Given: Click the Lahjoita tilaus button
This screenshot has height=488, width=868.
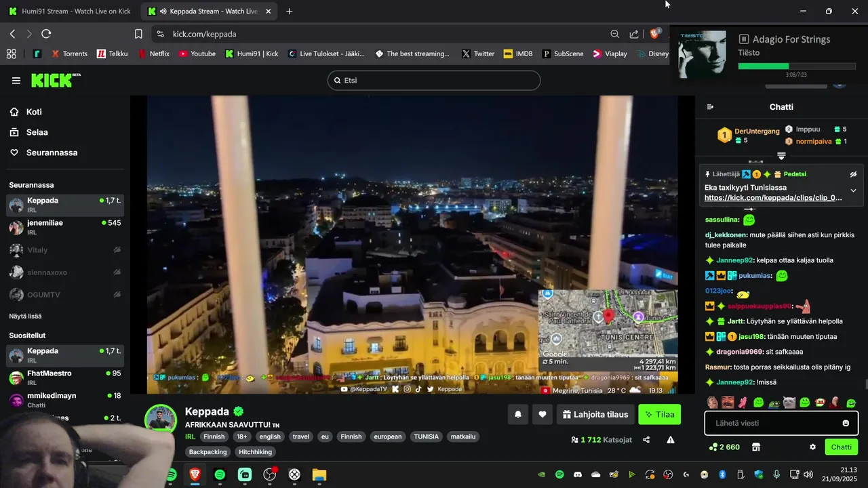Looking at the screenshot, I should click(595, 414).
